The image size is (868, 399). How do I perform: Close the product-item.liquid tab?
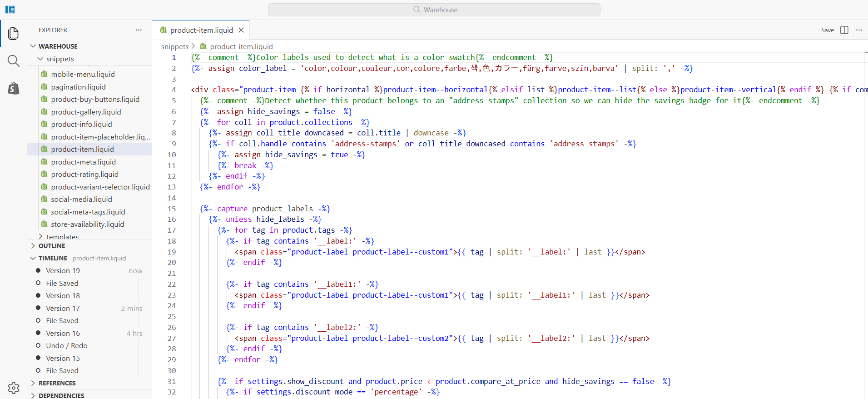[241, 30]
